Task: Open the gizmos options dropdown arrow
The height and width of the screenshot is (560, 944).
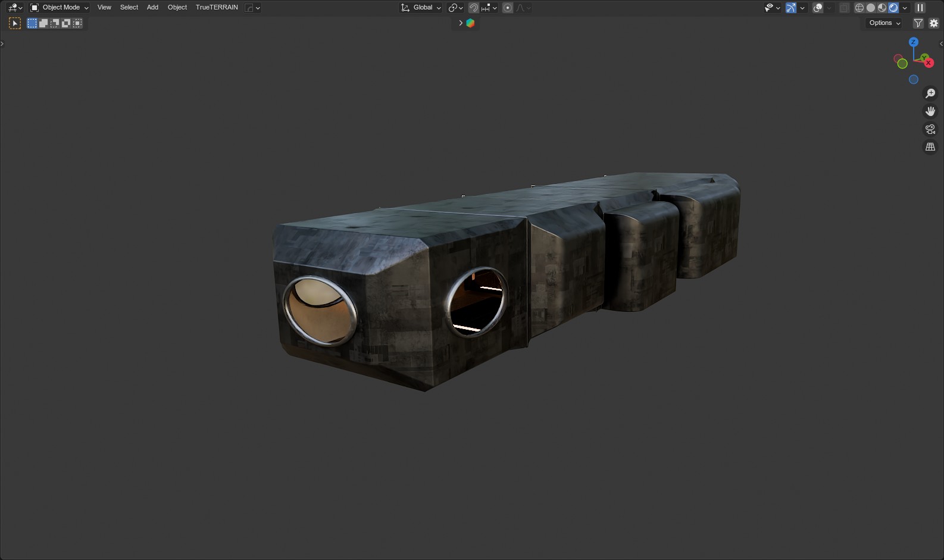Action: [x=802, y=8]
